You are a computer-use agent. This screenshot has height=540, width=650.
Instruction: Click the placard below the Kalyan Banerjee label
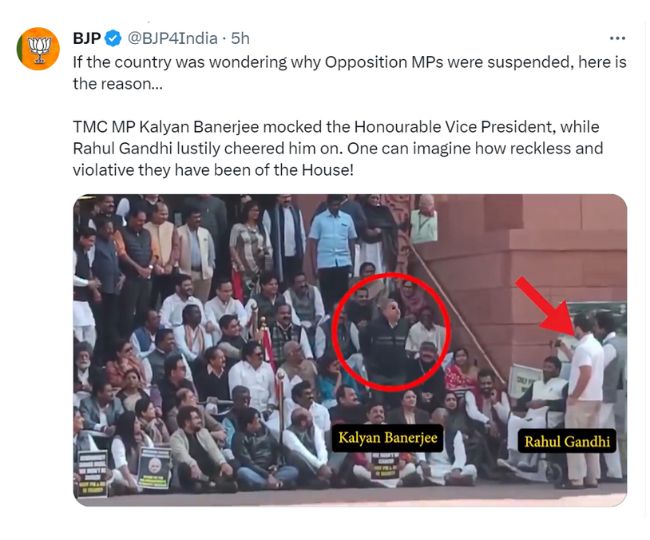point(385,466)
